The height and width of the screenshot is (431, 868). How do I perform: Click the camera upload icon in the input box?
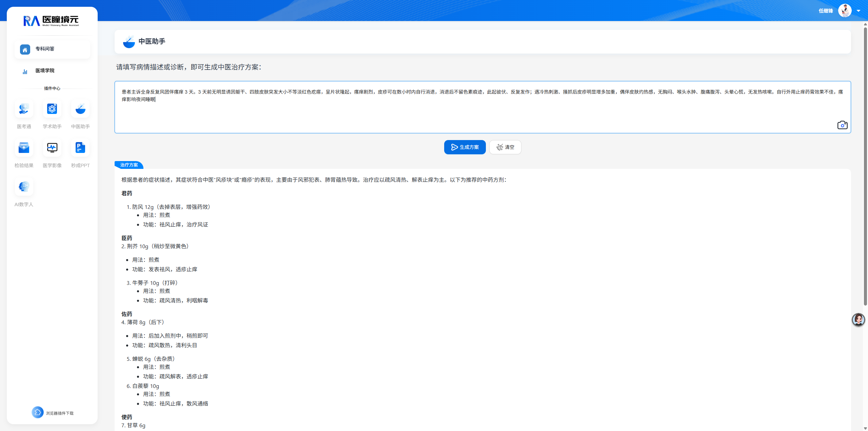pos(842,125)
